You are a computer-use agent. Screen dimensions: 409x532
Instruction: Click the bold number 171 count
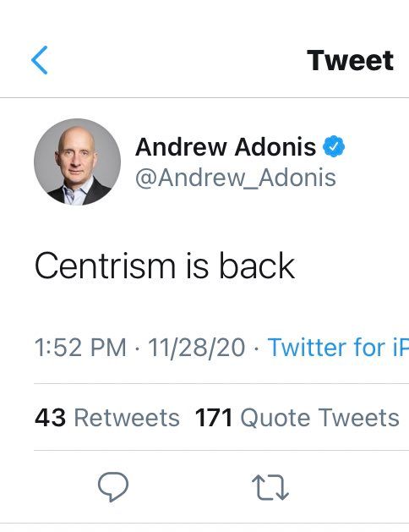214,417
